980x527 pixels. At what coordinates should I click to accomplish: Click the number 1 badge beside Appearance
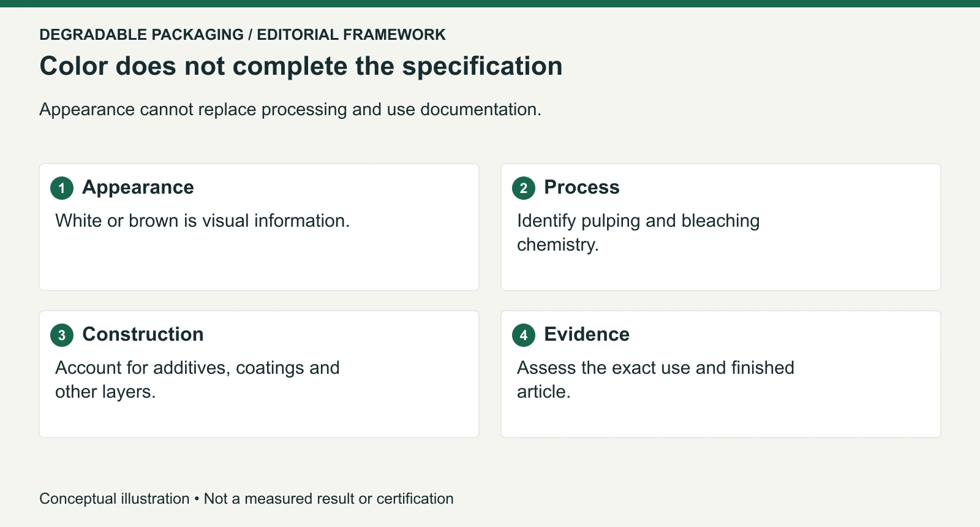pyautogui.click(x=62, y=188)
